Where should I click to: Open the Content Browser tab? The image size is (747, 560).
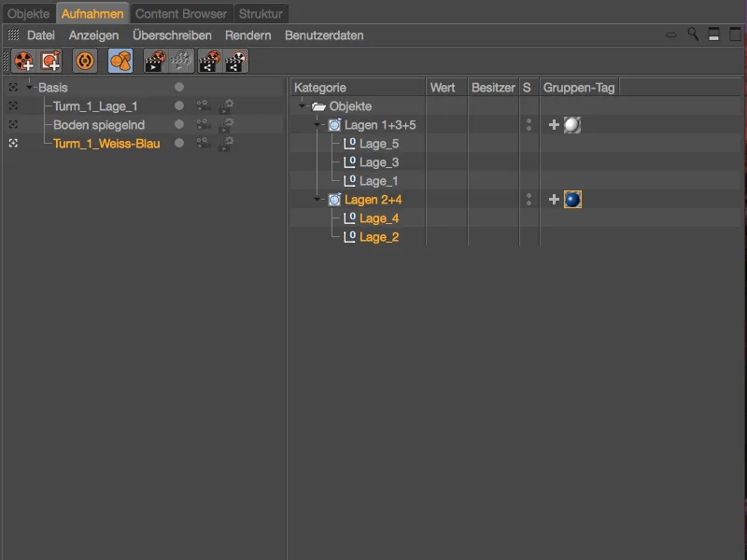pos(181,13)
